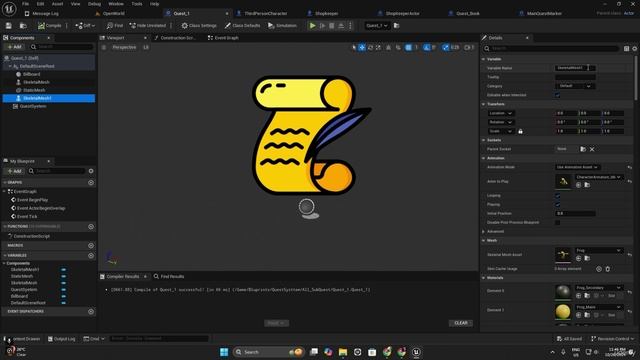Open the Find tool in the toolbar

(x=115, y=26)
